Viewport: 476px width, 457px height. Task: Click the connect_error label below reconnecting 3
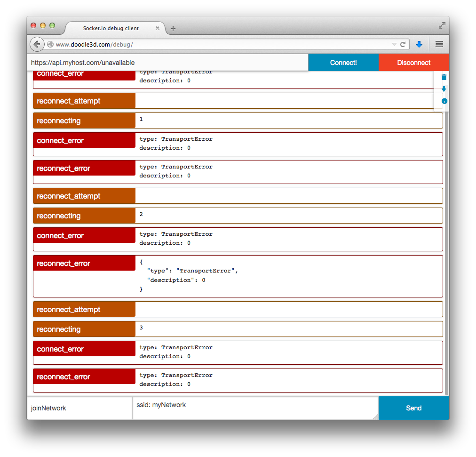(84, 349)
